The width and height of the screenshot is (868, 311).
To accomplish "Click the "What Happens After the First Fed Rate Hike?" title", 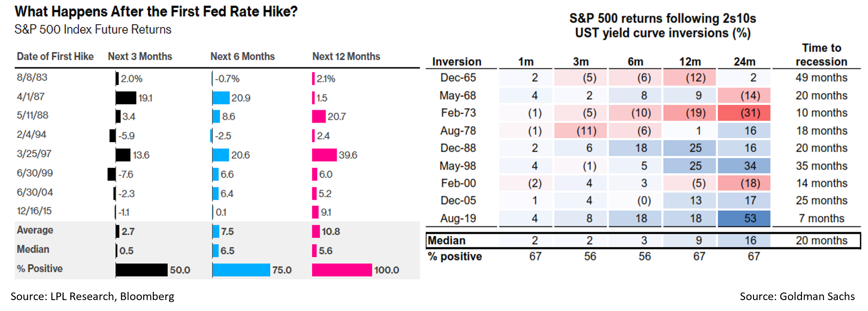I will click(156, 12).
